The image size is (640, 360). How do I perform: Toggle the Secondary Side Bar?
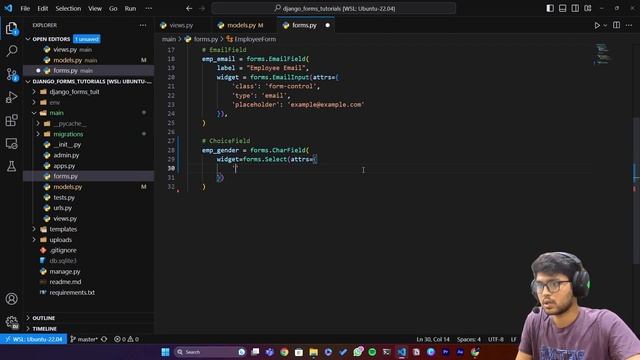coord(575,9)
